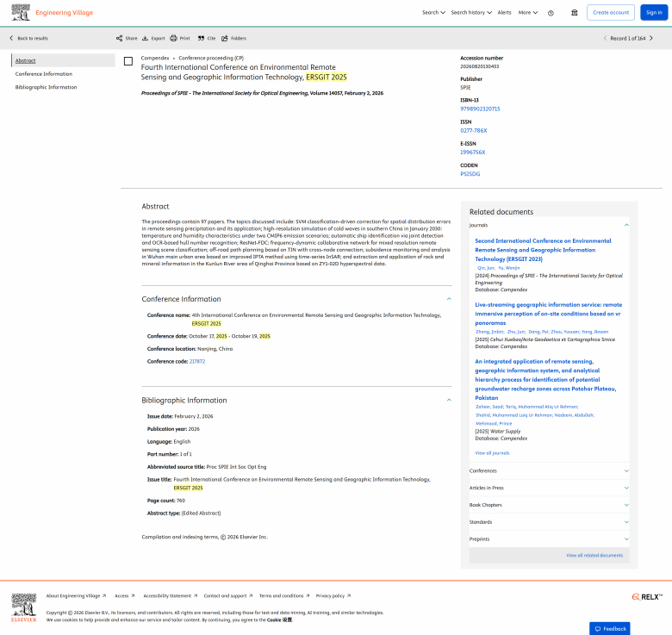Click the Feedback chat button
The height and width of the screenshot is (635, 672).
coord(609,628)
